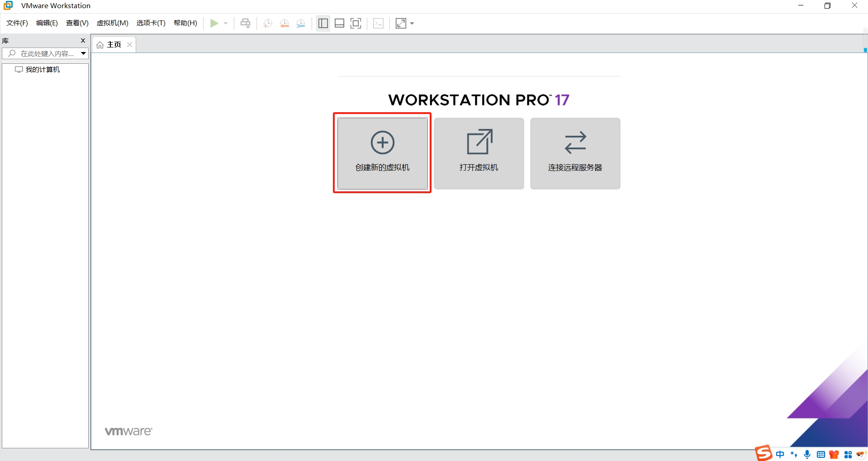Toggle the library sidebar view
The image size is (868, 461).
click(x=323, y=23)
